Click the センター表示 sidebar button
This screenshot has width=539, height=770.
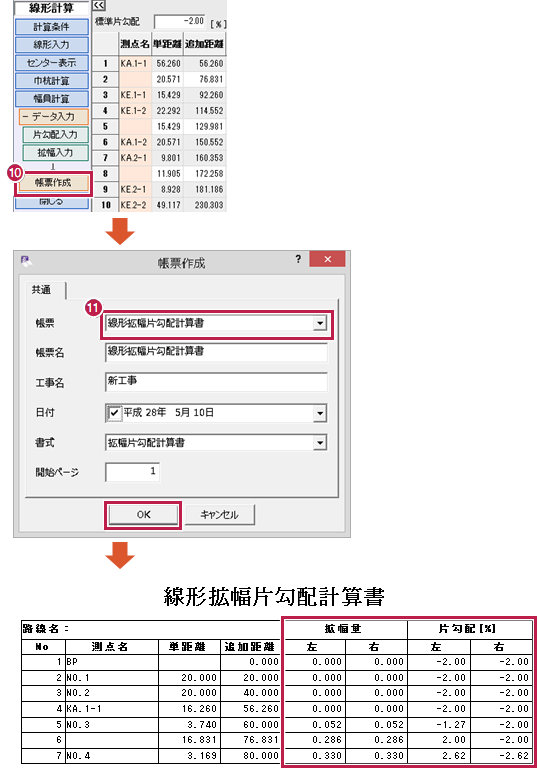tap(52, 63)
